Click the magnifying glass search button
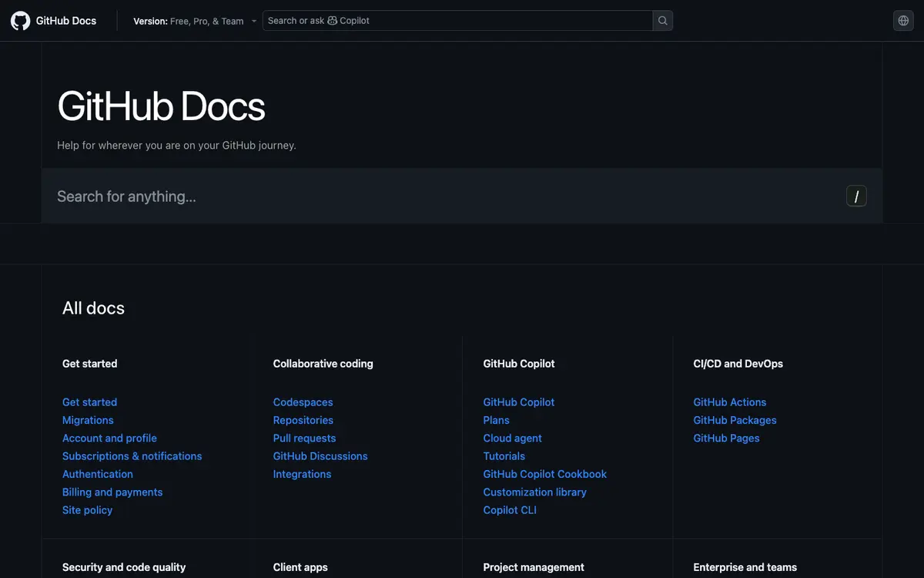924x578 pixels. coord(663,21)
